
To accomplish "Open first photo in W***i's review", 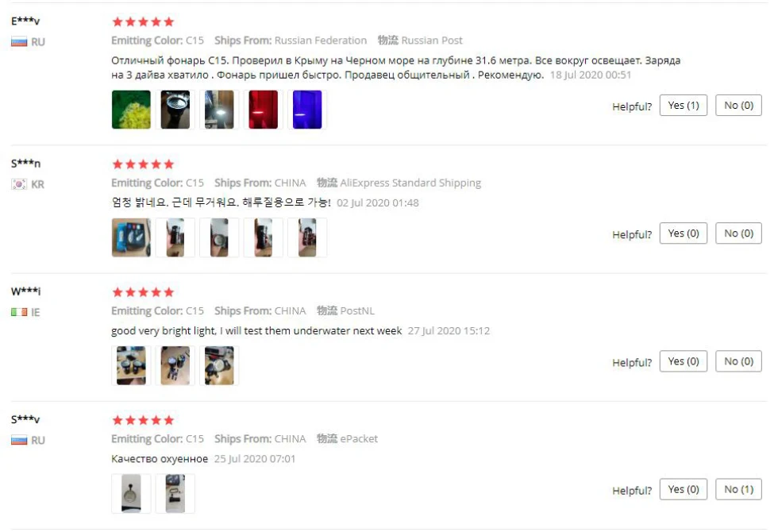I will point(131,366).
